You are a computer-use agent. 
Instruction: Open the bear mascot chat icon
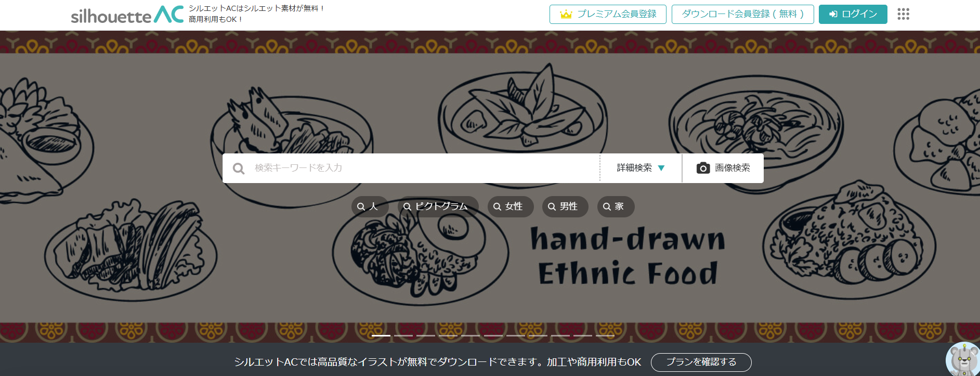[963, 359]
